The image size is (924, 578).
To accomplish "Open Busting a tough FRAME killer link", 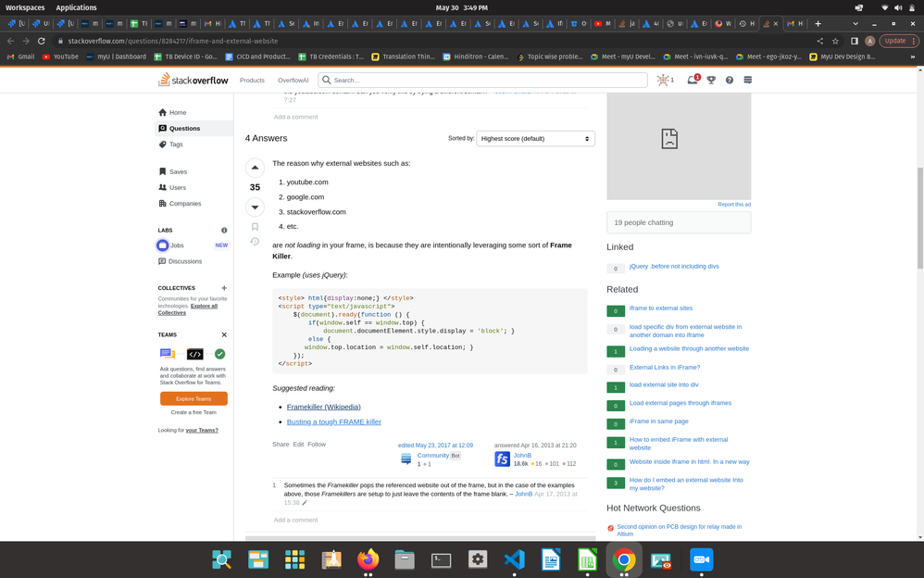I will 333,421.
